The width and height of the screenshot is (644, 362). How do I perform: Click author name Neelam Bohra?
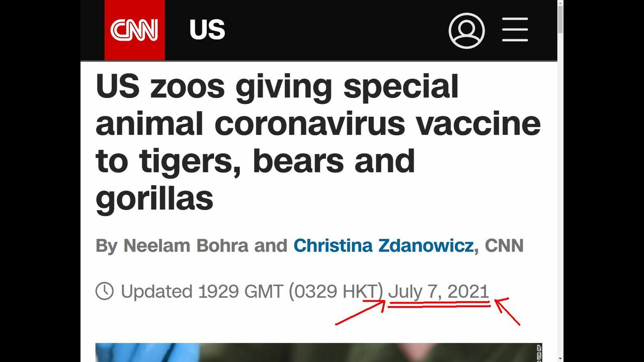[x=186, y=245]
